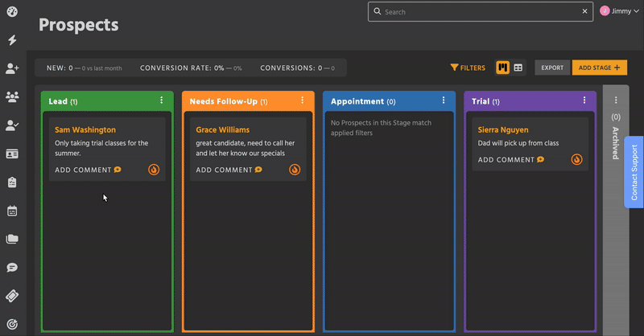
Task: Click the Export button
Action: point(552,68)
